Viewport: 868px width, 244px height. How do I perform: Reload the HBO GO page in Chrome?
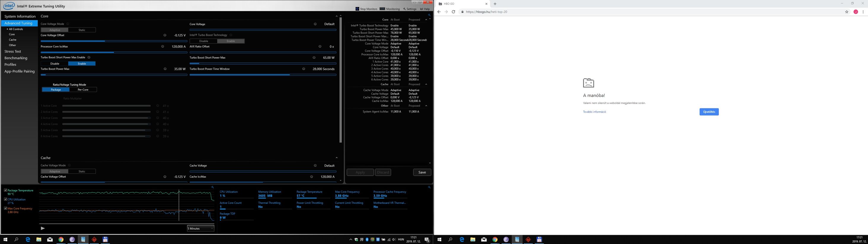pos(453,12)
